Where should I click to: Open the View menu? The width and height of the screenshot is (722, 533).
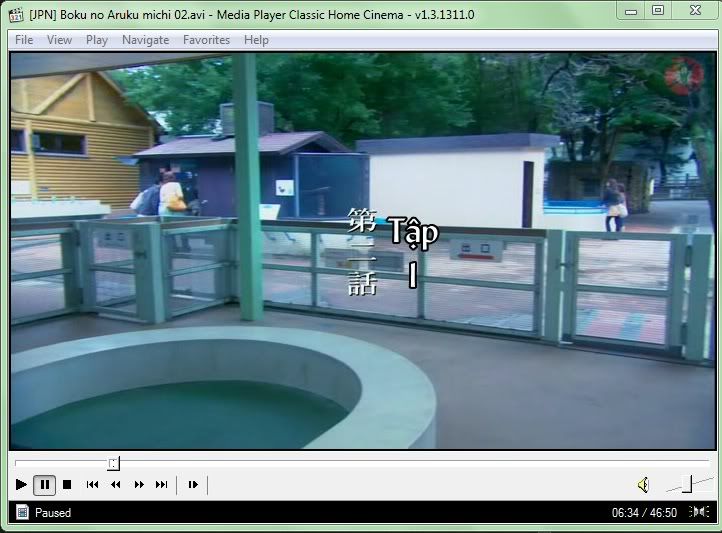click(59, 40)
